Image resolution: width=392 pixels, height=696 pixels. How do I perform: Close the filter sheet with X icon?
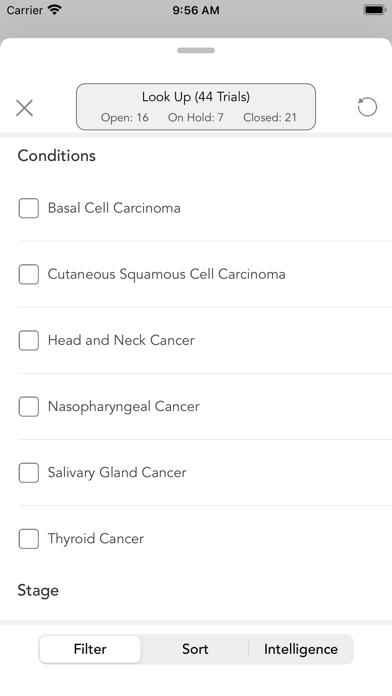click(x=24, y=108)
